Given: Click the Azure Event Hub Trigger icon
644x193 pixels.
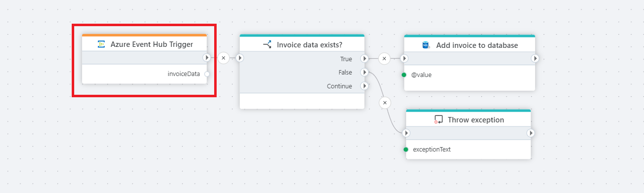Looking at the screenshot, I should (x=101, y=44).
